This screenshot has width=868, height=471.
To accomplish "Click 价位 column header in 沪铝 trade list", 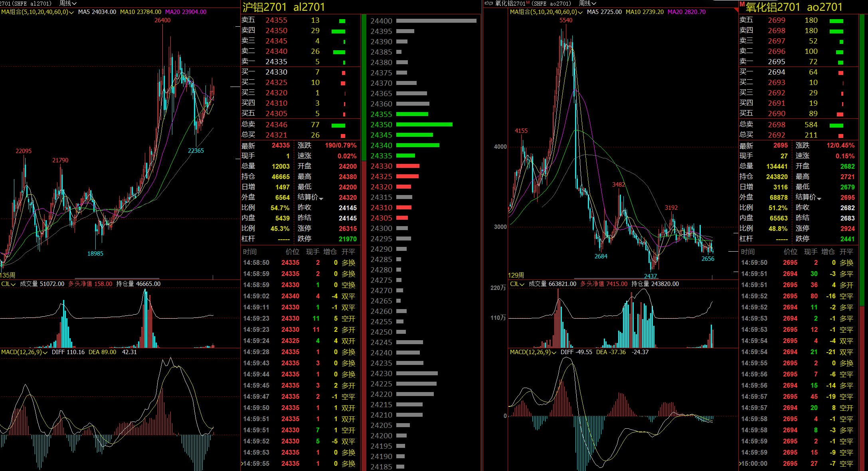I will (x=293, y=252).
